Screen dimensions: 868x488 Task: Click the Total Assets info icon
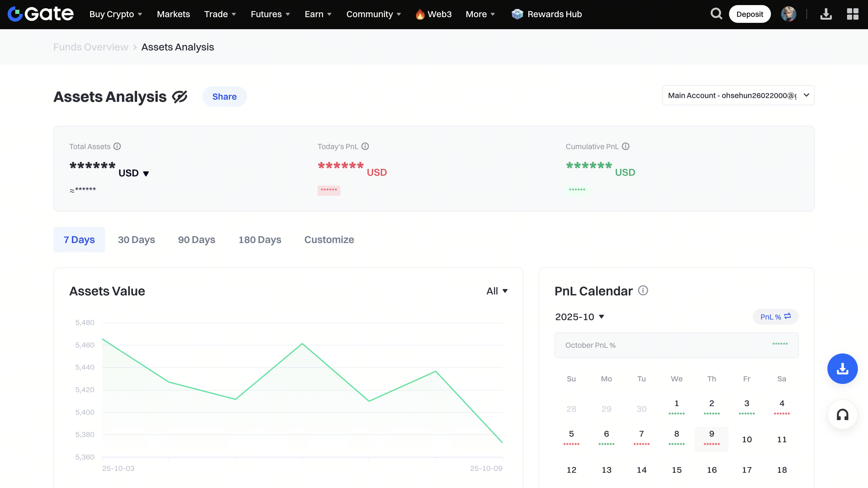pos(117,146)
